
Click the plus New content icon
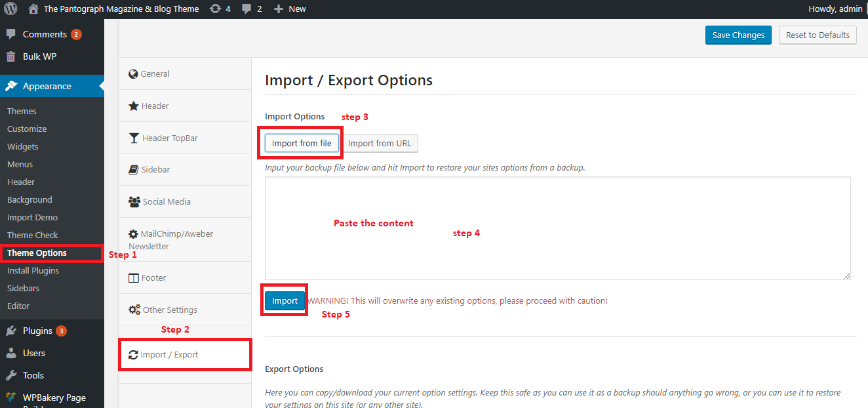[x=279, y=9]
